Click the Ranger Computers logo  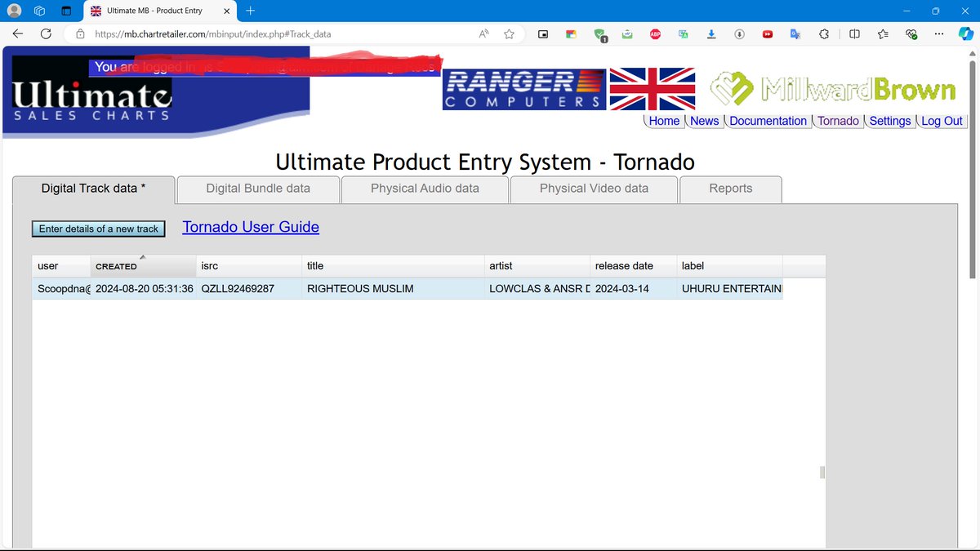[x=523, y=88]
